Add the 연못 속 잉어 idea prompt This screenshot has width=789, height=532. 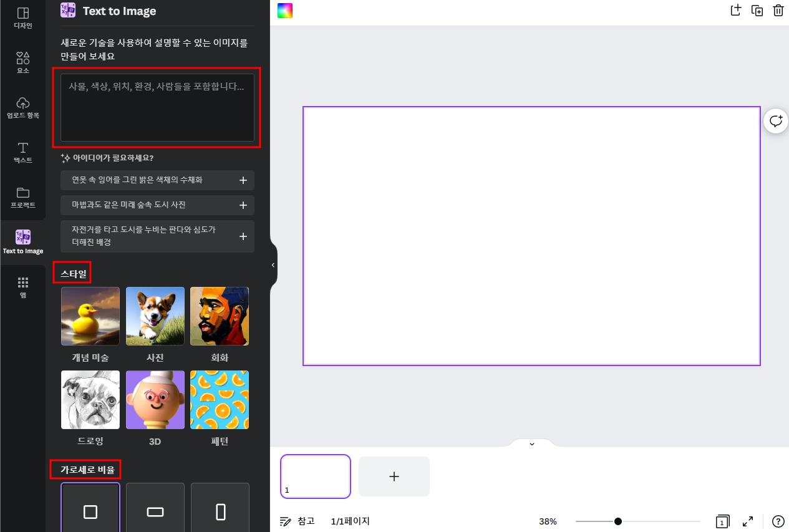(x=243, y=180)
